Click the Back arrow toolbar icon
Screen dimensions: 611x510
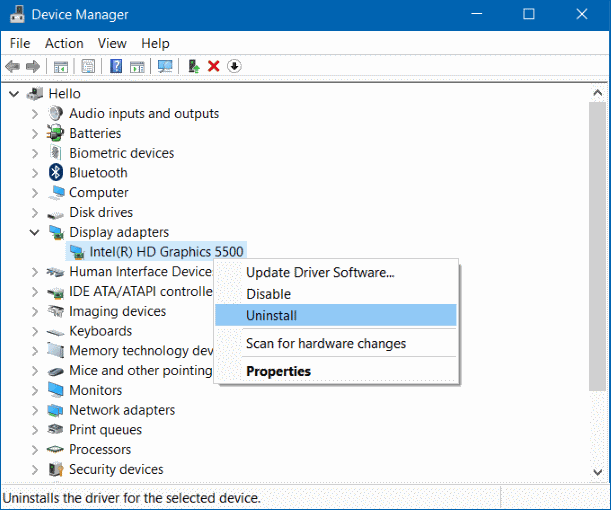[12, 66]
